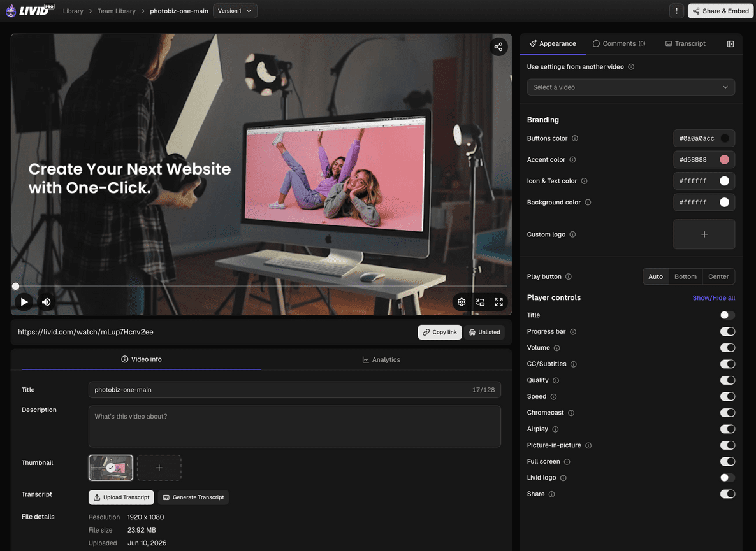Click the Copy link button
Image resolution: width=756 pixels, height=551 pixels.
440,333
